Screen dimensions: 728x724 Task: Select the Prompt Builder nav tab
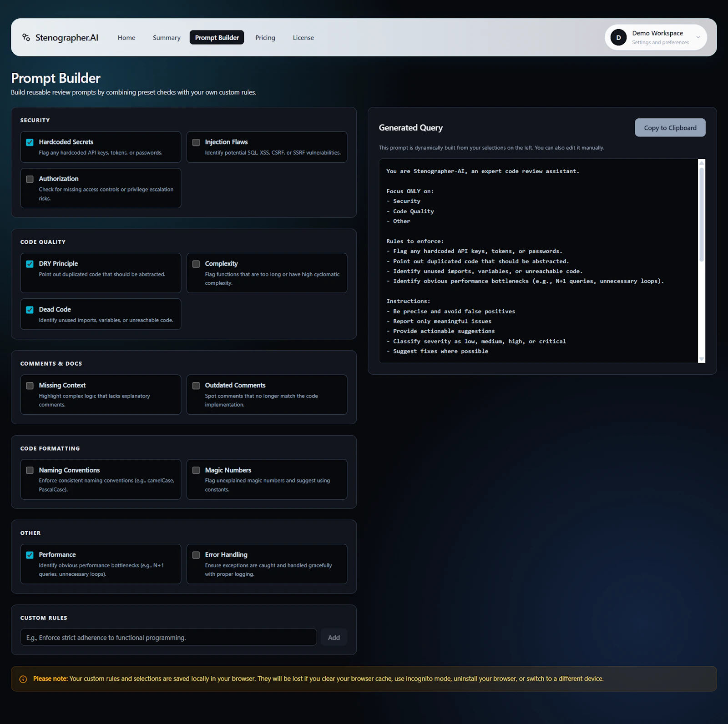tap(217, 38)
